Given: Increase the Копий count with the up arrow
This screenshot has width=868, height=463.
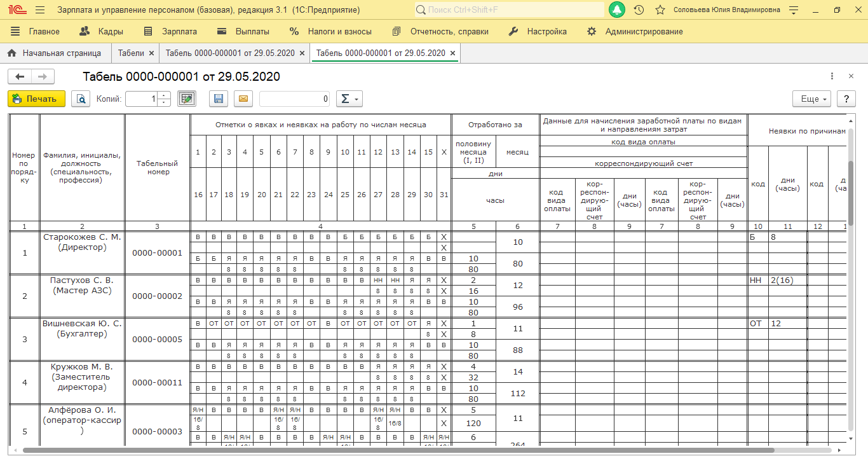Looking at the screenshot, I should (165, 95).
